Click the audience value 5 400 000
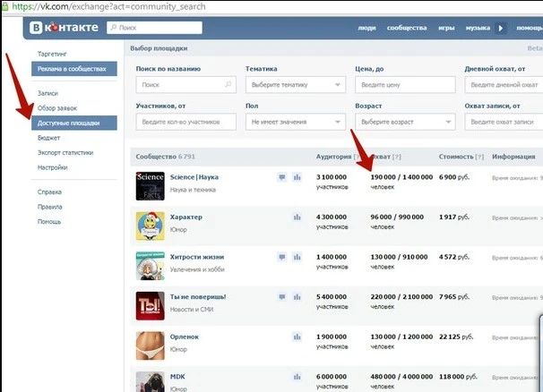 [331, 297]
